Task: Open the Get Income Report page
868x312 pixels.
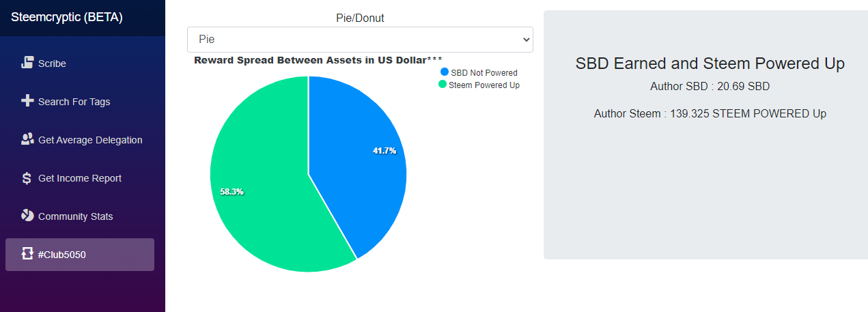Action: (x=80, y=178)
